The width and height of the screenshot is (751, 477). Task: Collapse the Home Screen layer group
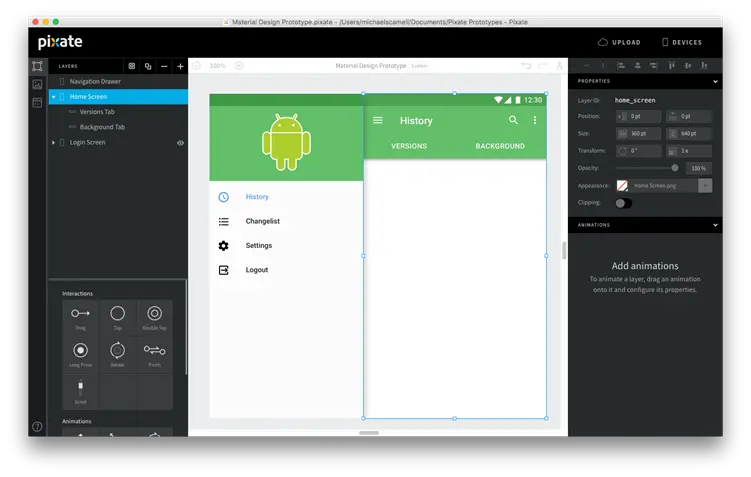[54, 97]
